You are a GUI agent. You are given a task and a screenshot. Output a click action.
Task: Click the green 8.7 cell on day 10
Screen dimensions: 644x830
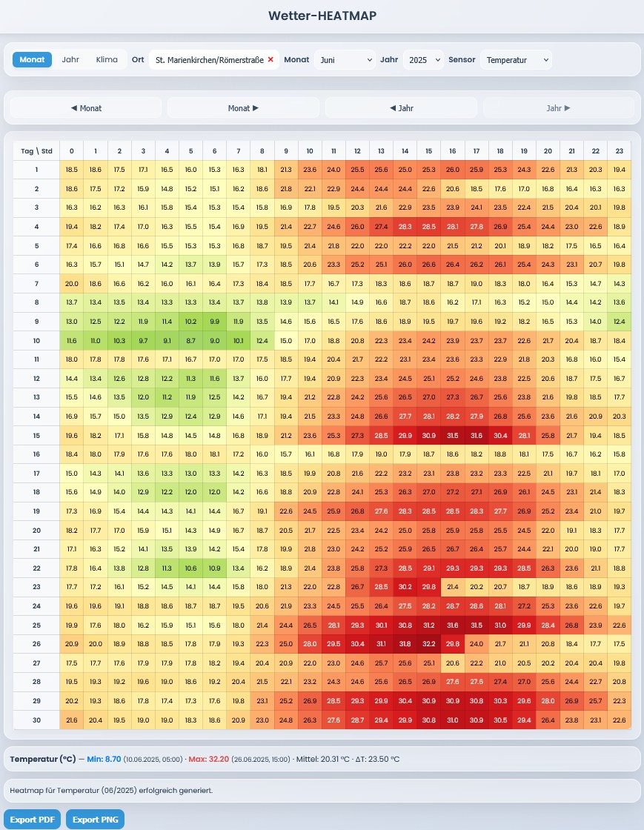point(190,341)
